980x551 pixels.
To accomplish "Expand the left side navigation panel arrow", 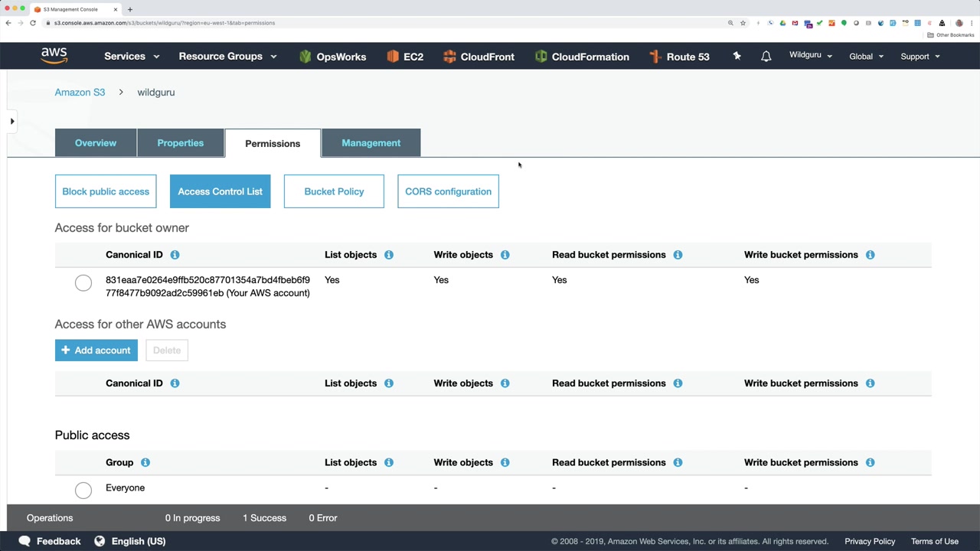I will click(x=12, y=121).
